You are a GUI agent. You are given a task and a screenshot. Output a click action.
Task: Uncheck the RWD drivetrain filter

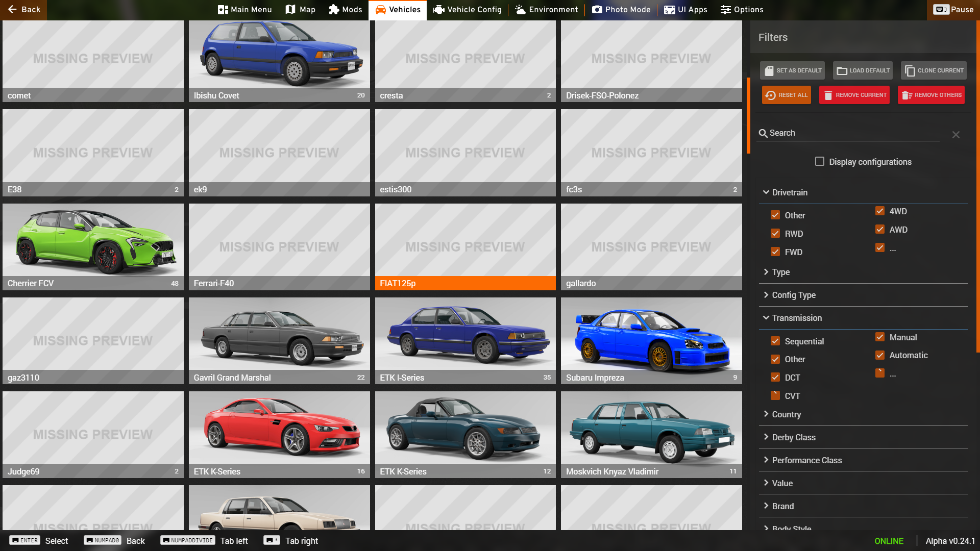pyautogui.click(x=775, y=233)
